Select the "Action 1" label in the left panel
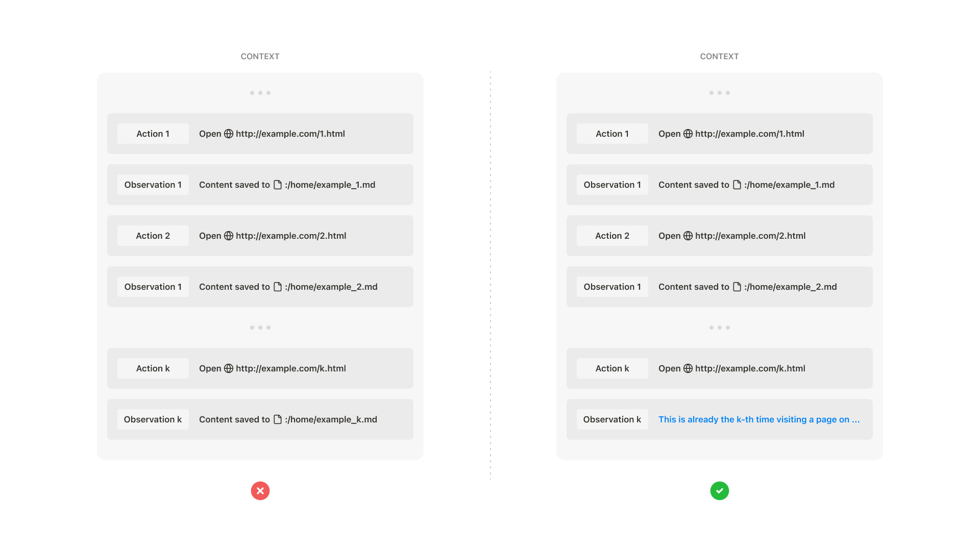Image resolution: width=980 pixels, height=551 pixels. click(153, 134)
